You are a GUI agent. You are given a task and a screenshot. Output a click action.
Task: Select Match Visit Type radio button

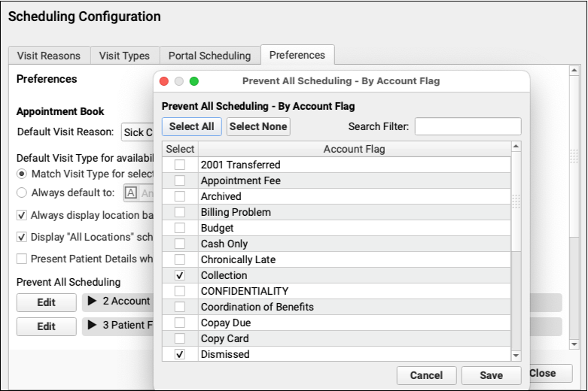(x=22, y=174)
